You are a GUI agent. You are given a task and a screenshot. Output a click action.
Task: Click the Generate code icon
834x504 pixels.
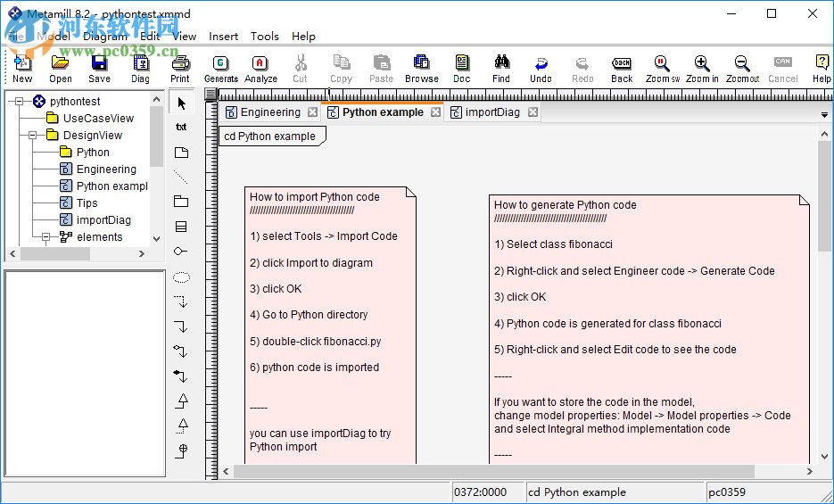(220, 69)
